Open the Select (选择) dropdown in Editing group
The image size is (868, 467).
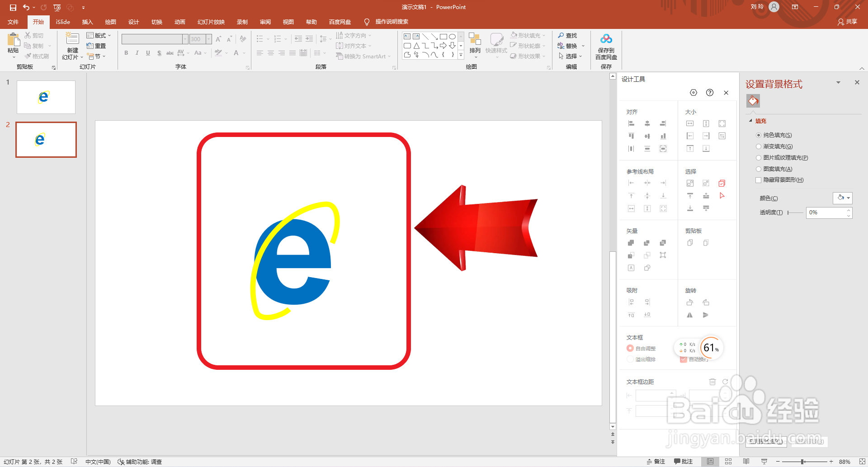tap(571, 56)
